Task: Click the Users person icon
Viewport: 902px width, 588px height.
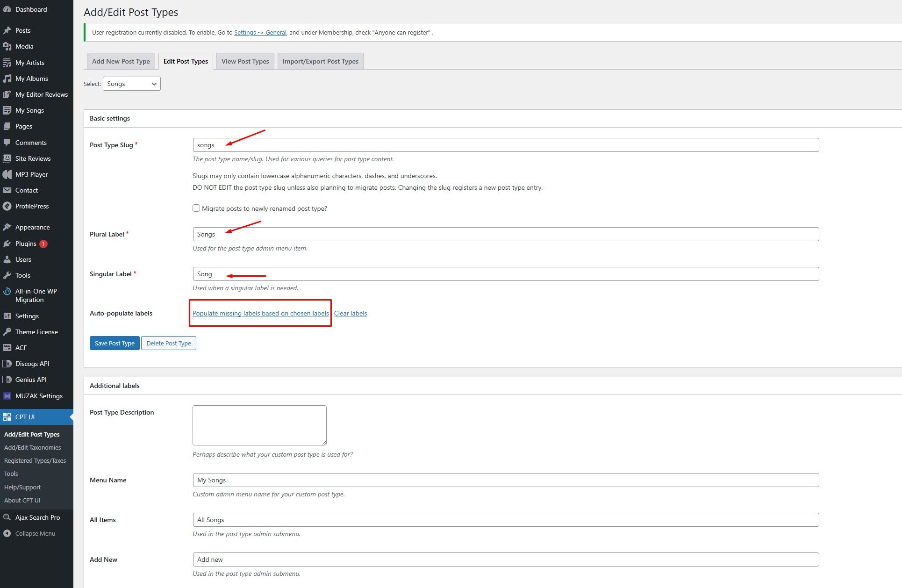Action: tap(7, 259)
